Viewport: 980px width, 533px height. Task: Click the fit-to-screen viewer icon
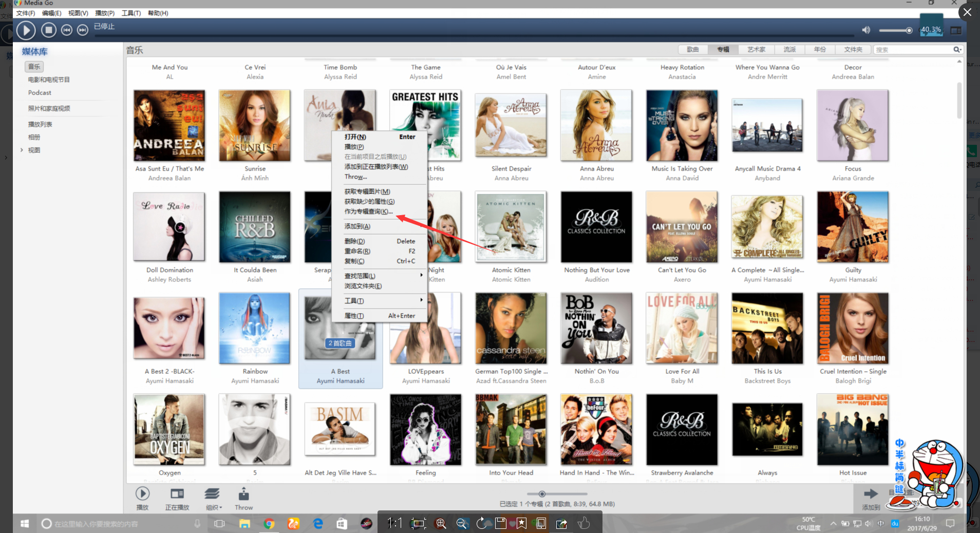tap(419, 523)
